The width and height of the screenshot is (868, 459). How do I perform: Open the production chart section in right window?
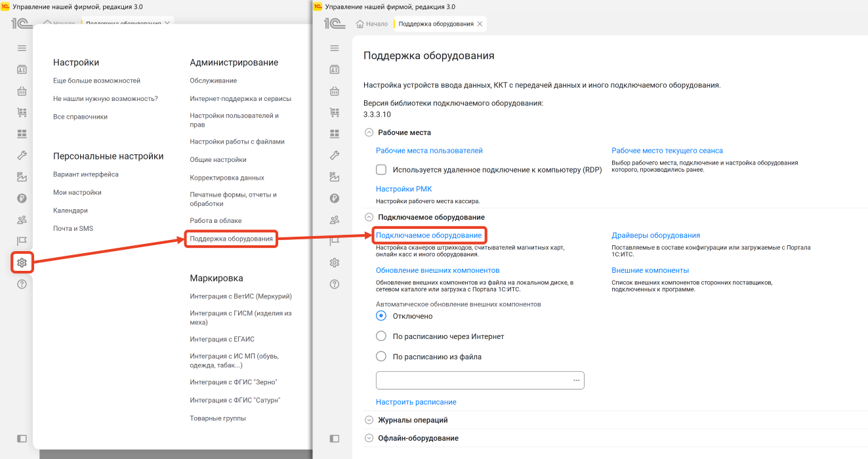coord(335,176)
